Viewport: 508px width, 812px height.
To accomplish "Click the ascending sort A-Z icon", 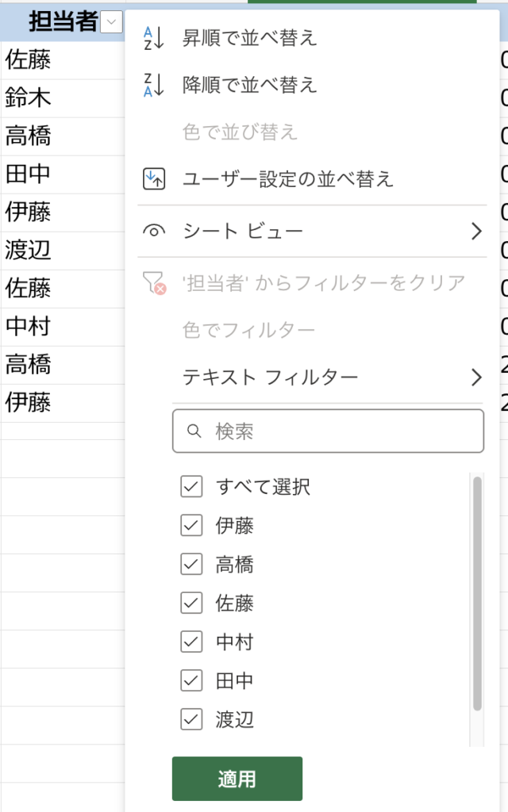I will (x=153, y=39).
